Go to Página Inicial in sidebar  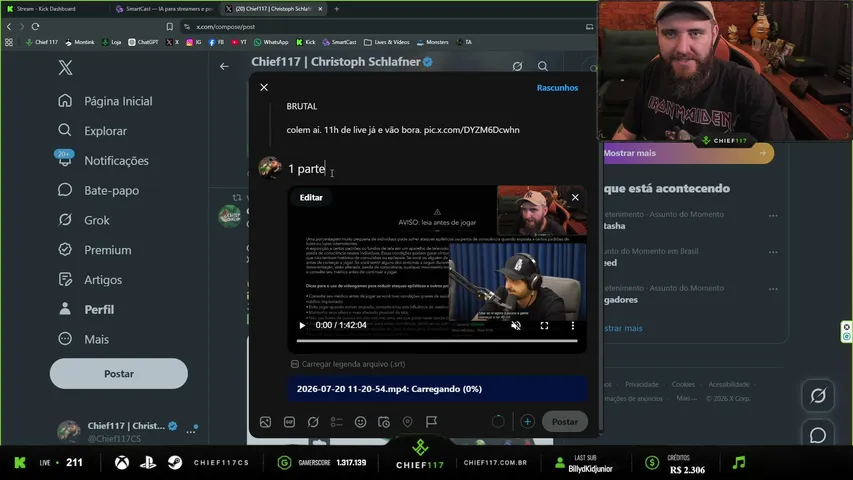click(x=106, y=101)
